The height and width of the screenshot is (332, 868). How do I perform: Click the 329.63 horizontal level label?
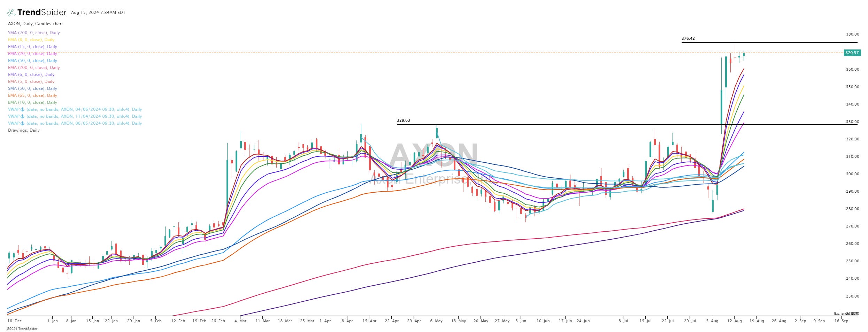click(403, 121)
